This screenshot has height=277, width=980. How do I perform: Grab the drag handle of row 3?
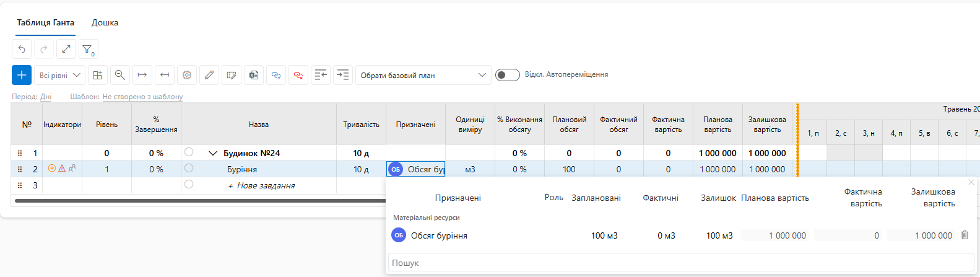click(x=20, y=185)
